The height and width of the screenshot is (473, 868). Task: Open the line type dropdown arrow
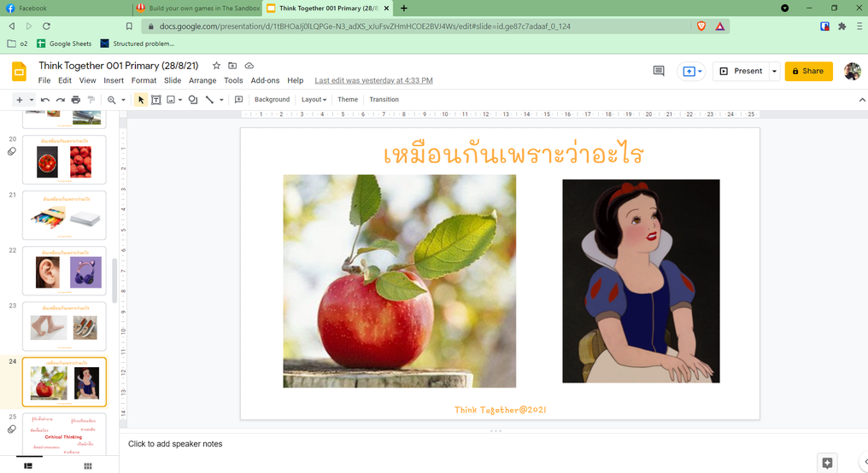(x=221, y=100)
